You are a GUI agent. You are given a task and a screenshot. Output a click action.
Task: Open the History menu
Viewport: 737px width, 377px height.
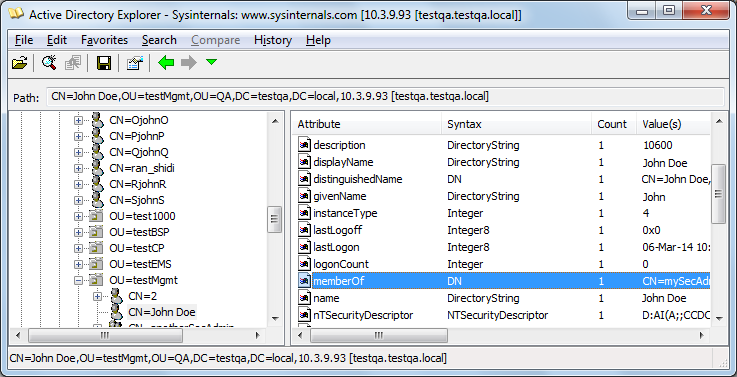coord(273,40)
